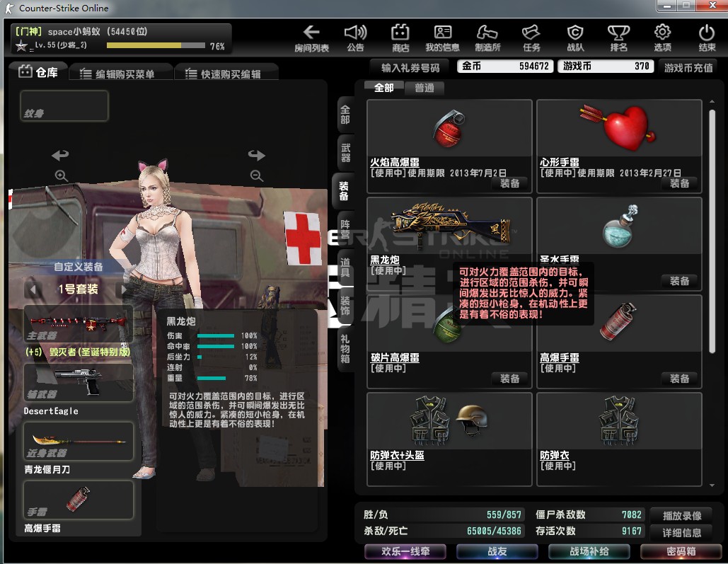This screenshot has height=564, width=728.
Task: Click the 自定义装备 header
Action: point(78,267)
